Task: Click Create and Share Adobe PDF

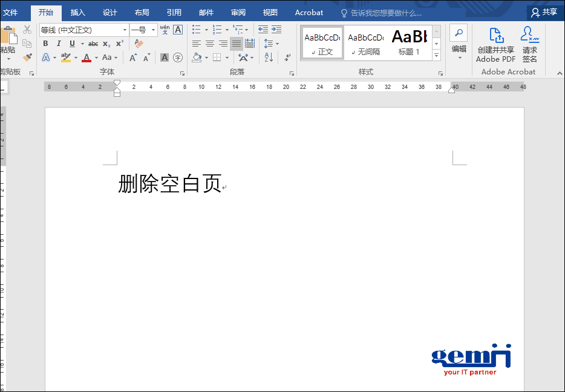Action: (x=495, y=44)
